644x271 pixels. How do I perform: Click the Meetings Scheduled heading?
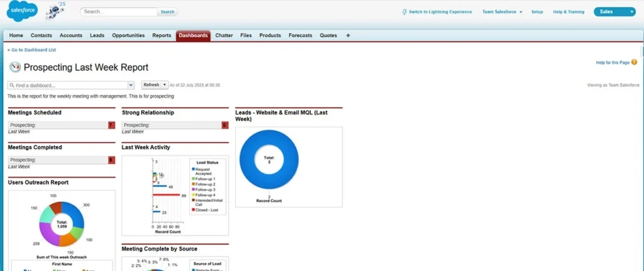[35, 113]
